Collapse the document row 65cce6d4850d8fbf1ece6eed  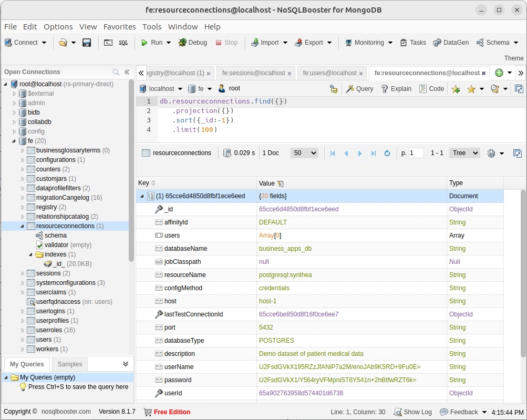pos(142,196)
